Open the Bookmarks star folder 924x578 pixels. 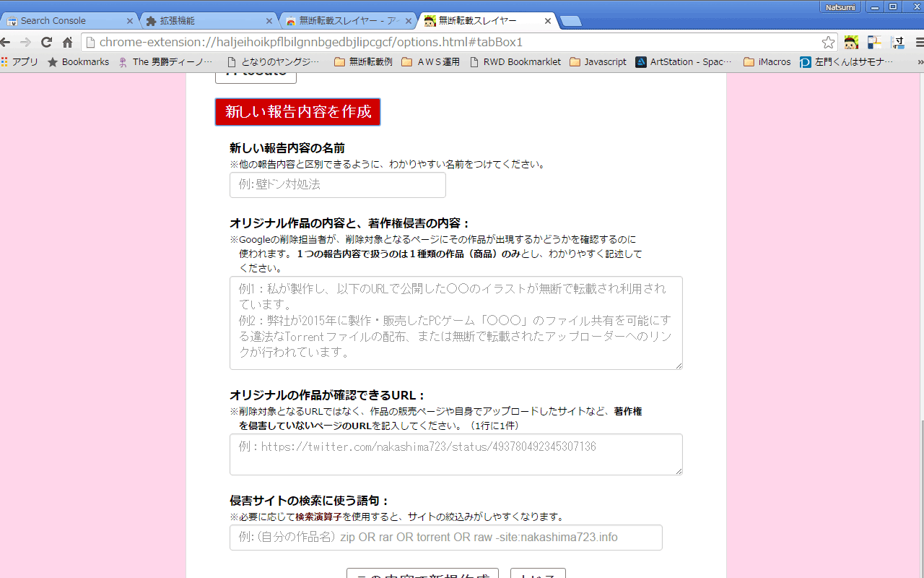pos(78,62)
